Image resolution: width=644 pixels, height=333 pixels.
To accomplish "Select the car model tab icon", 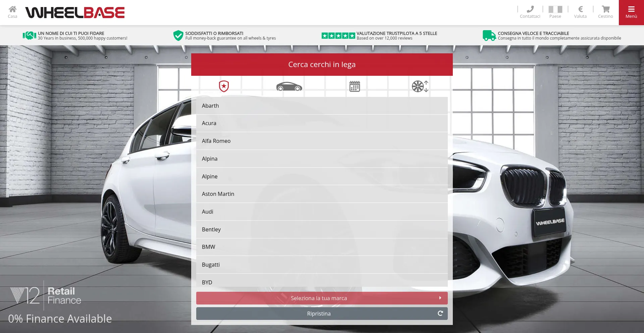I will pyautogui.click(x=289, y=87).
